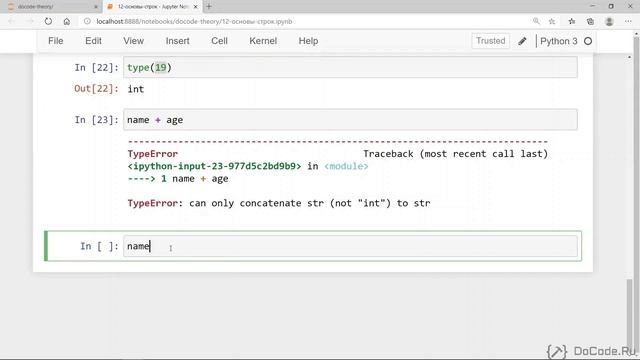Click the notebook scrollbar up arrow
The width and height of the screenshot is (640, 360).
click(x=629, y=57)
